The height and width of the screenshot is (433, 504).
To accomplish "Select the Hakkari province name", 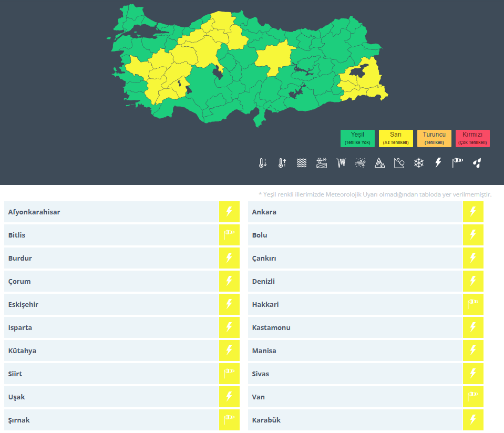I will pyautogui.click(x=265, y=304).
